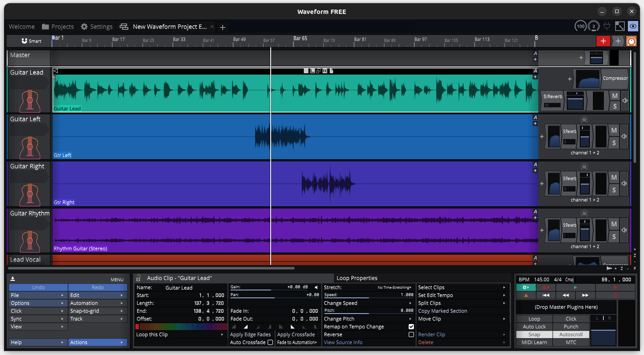
Task: Click the orange knob icon above the mixer
Action: coord(631,41)
